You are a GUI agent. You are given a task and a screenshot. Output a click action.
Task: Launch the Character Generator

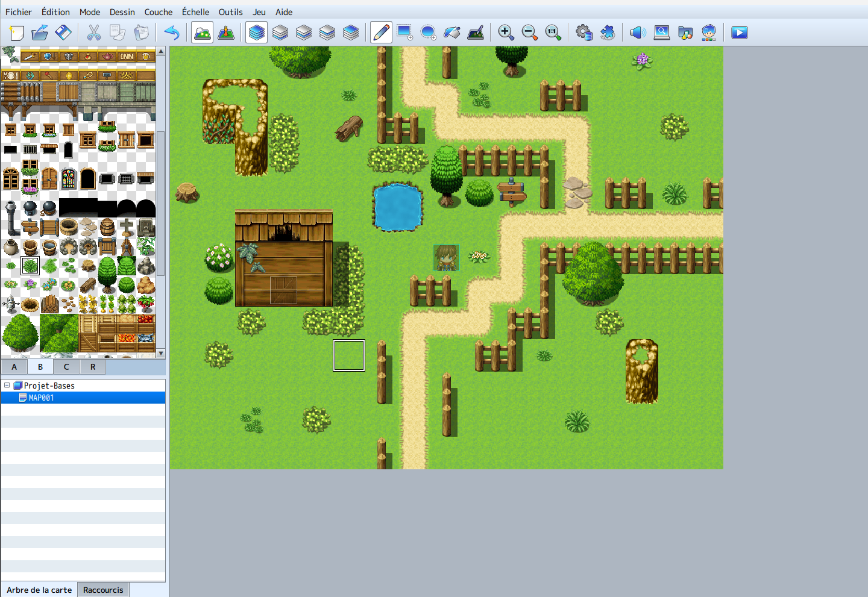point(709,33)
